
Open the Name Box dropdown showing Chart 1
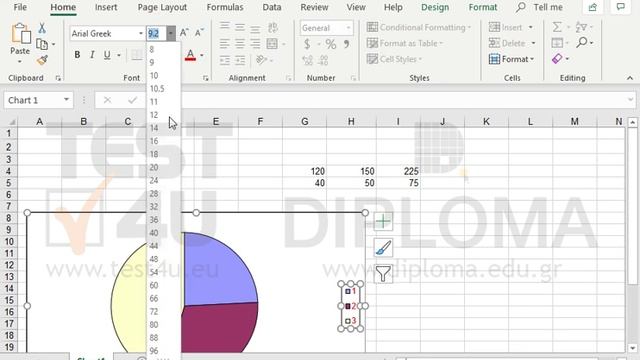point(66,100)
